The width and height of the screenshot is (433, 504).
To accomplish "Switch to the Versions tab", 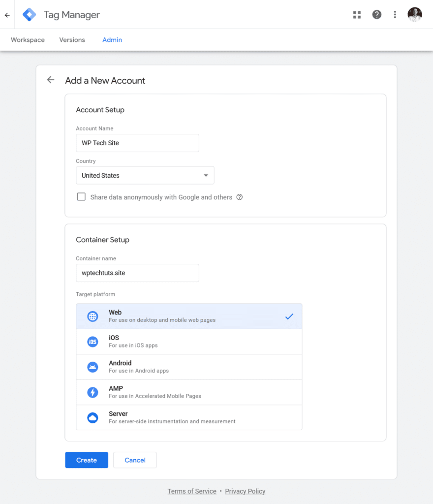I will click(72, 40).
